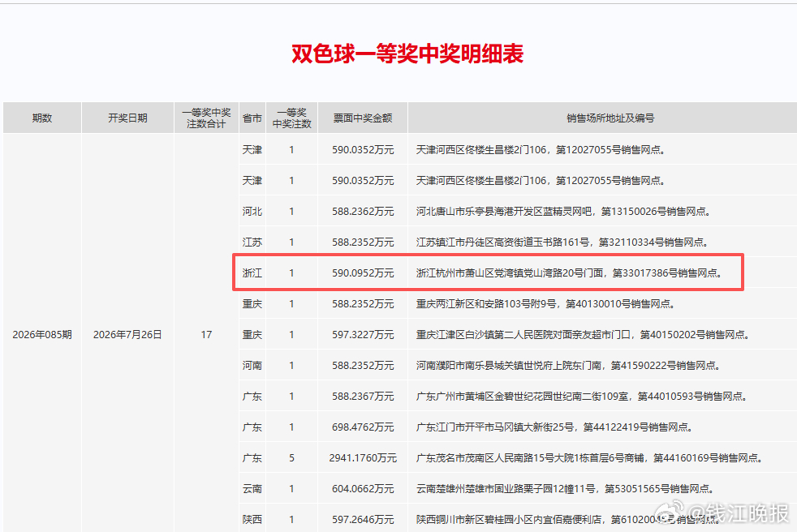Select the 票面中奖金额 column header
Screen dimensions: 797x532
[363, 118]
